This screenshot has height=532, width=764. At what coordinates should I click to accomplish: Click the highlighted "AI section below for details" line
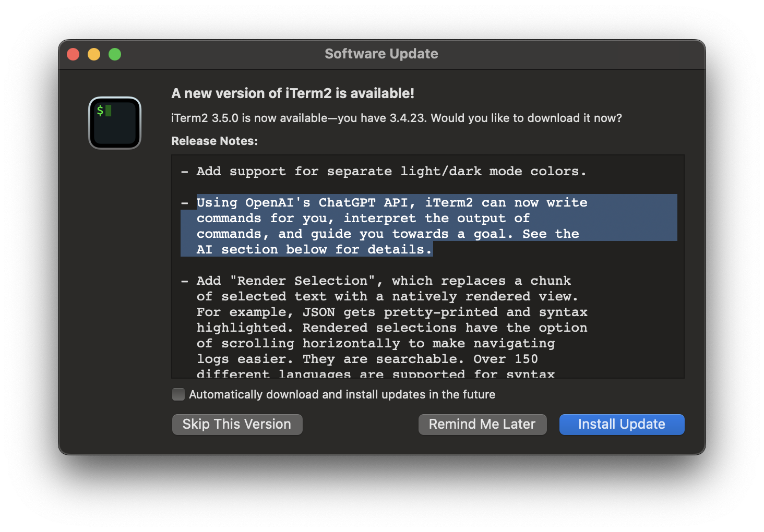point(314,249)
